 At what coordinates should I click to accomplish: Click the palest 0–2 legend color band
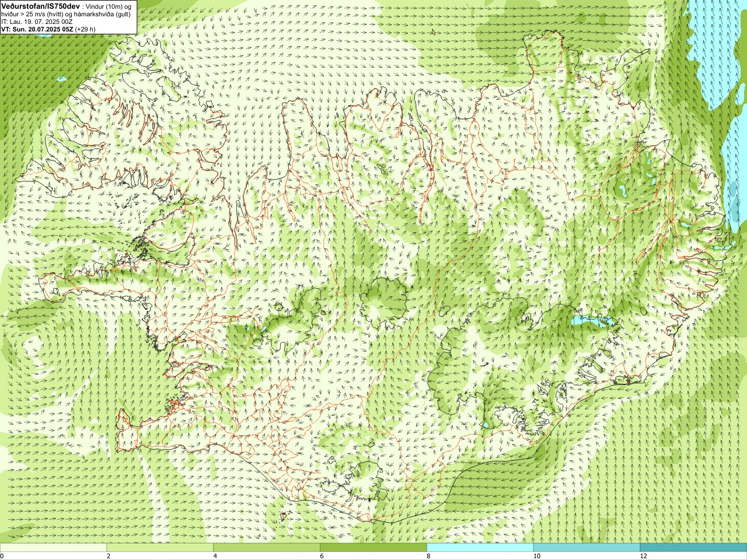pyautogui.click(x=53, y=548)
